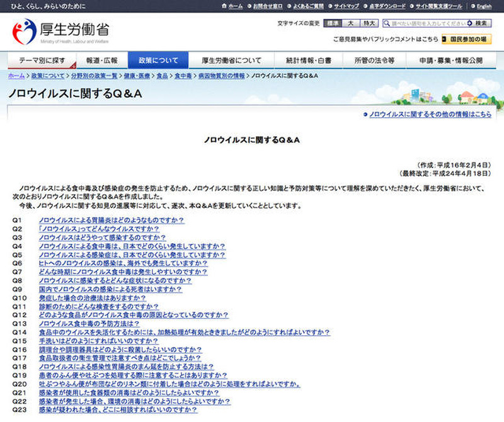This screenshot has height=422, width=504.
Task: Open Q3 ノロウイルスはどうやって感染するのですか
Action: [x=102, y=237]
